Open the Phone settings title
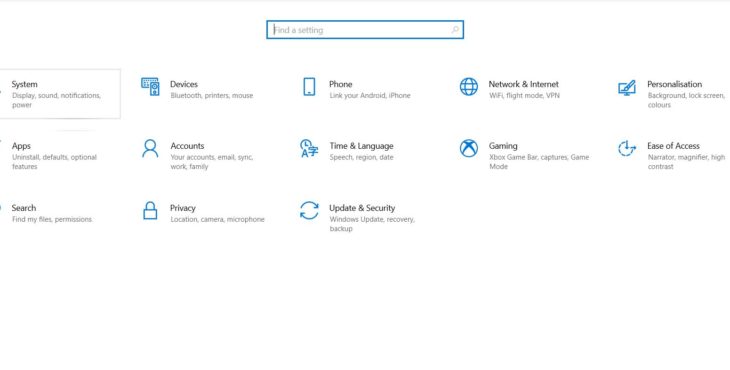This screenshot has width=730, height=370. point(341,84)
